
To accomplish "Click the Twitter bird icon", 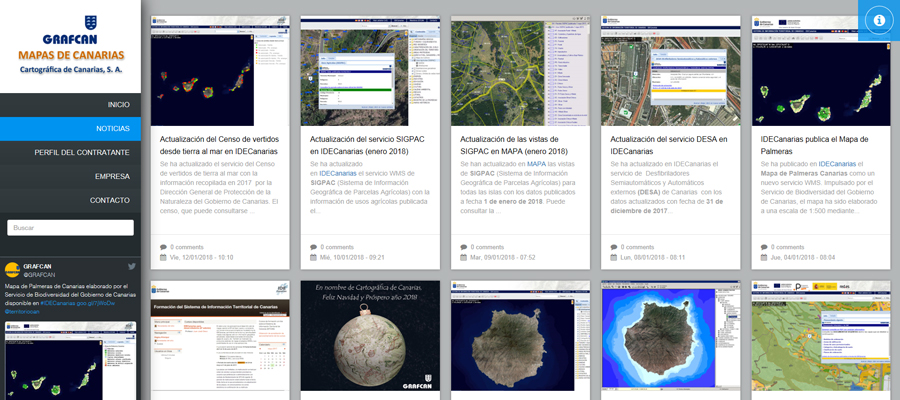I will click(131, 266).
